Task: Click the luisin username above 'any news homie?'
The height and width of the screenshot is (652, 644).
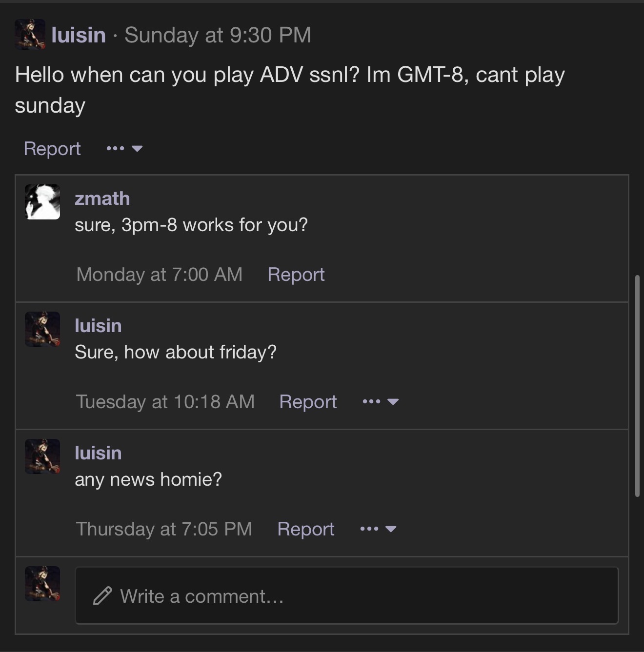Action: coord(98,453)
